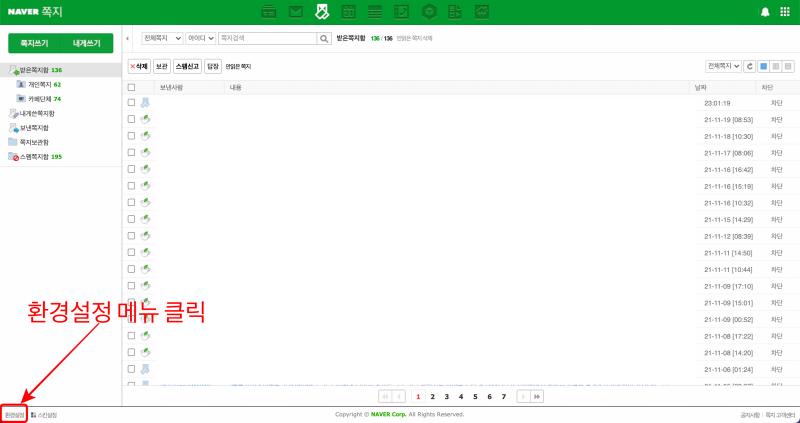
Task: Switch to the vertical split view icon
Action: (x=776, y=66)
